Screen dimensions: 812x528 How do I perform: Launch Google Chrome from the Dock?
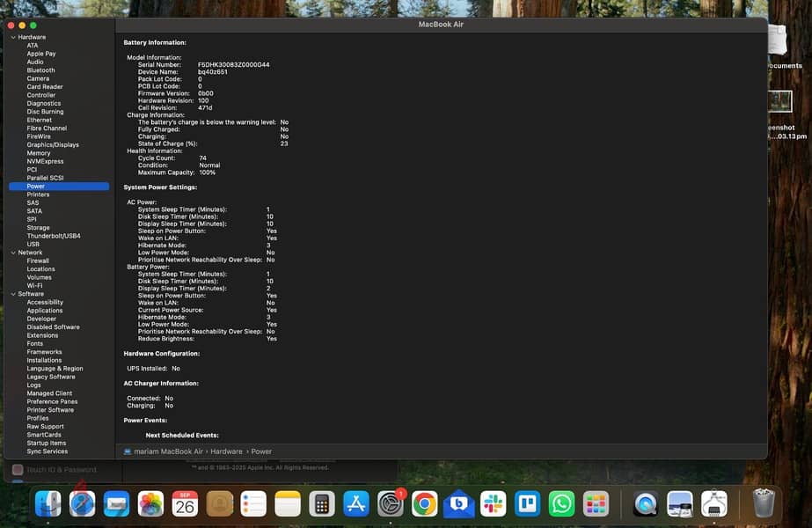425,503
